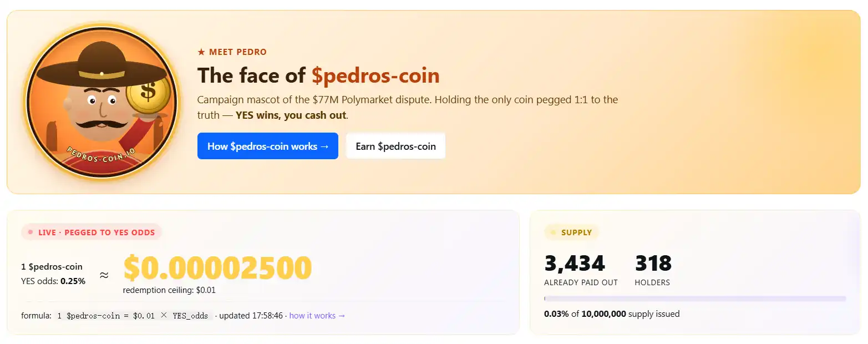Viewport: 868px width, 344px height.
Task: Click the yellow dot in SUPPLY badge
Action: pyautogui.click(x=553, y=232)
